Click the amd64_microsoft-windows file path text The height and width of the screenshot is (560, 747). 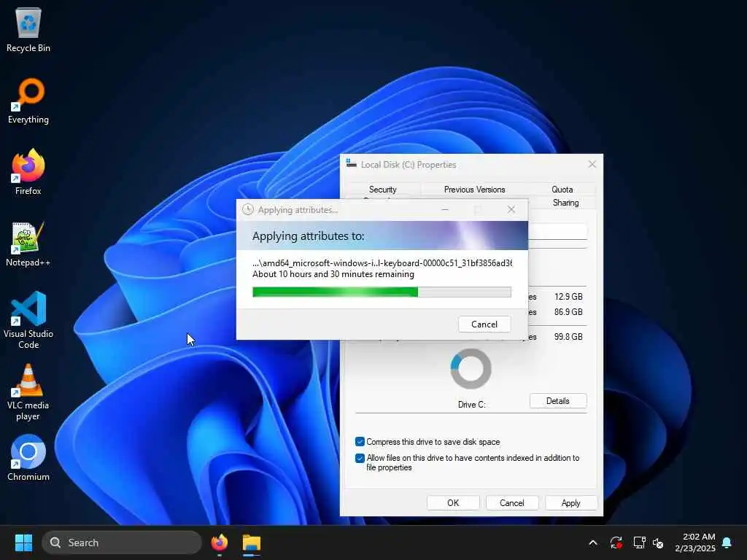point(382,262)
